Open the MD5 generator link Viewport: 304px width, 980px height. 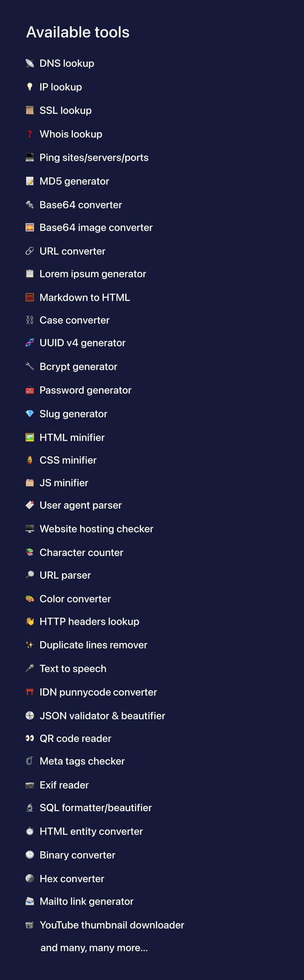pyautogui.click(x=74, y=181)
